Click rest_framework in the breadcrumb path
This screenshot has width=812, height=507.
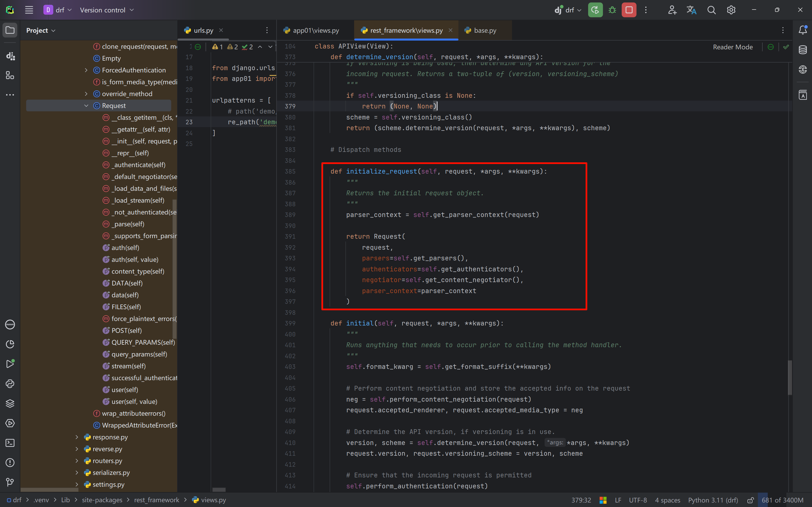pyautogui.click(x=157, y=500)
